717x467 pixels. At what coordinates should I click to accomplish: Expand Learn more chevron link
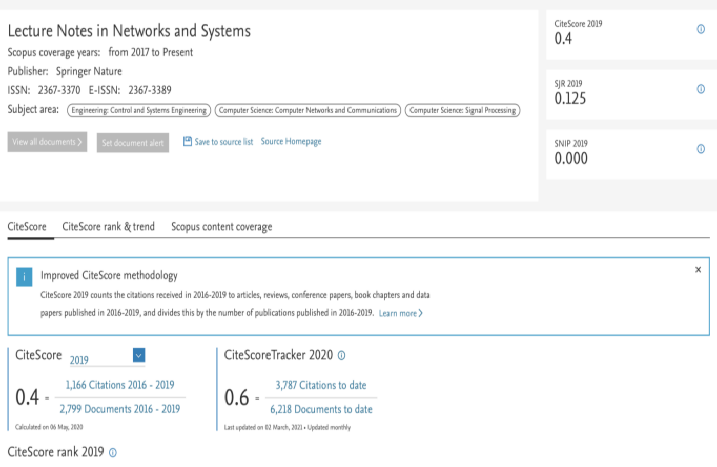tap(401, 313)
